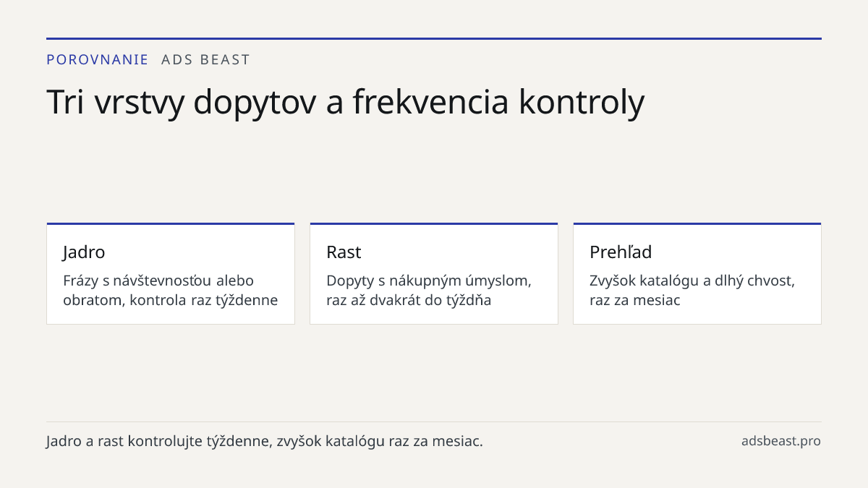The width and height of the screenshot is (868, 488).
Task: Click the POROVNANIE label
Action: pyautogui.click(x=98, y=60)
